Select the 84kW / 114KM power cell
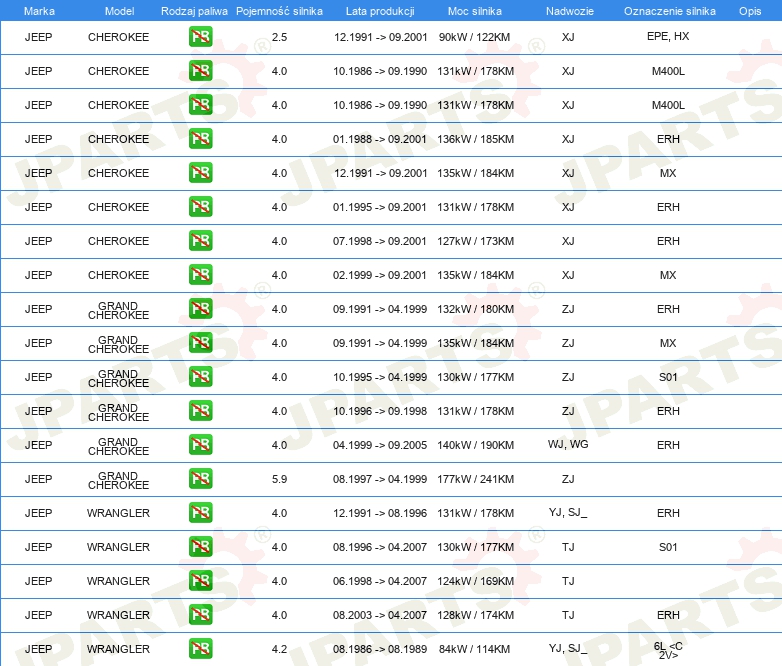Viewport: 782px width, 666px height. point(474,649)
